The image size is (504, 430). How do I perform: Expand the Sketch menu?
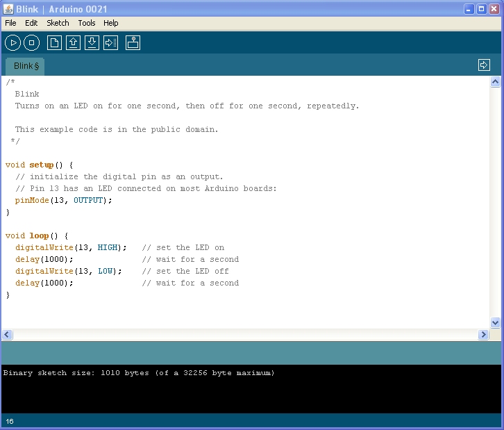58,23
